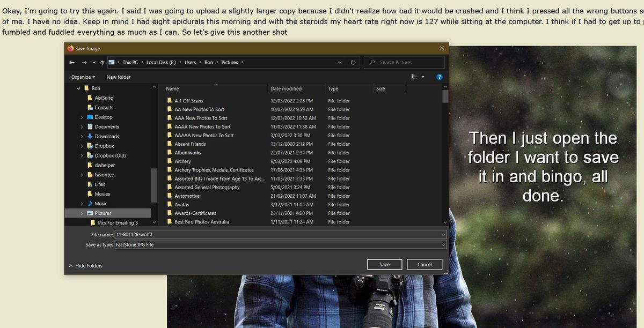Image resolution: width=644 pixels, height=328 pixels.
Task: Collapse the Ron node in the tree
Action: tap(78, 88)
